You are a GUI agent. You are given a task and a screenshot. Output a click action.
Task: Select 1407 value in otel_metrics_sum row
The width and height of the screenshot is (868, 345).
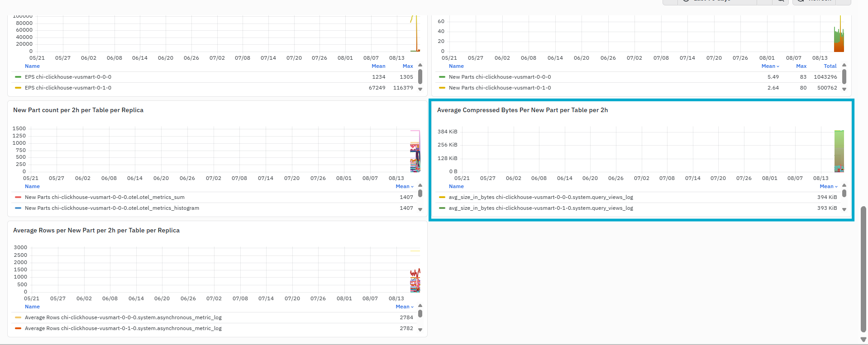406,197
